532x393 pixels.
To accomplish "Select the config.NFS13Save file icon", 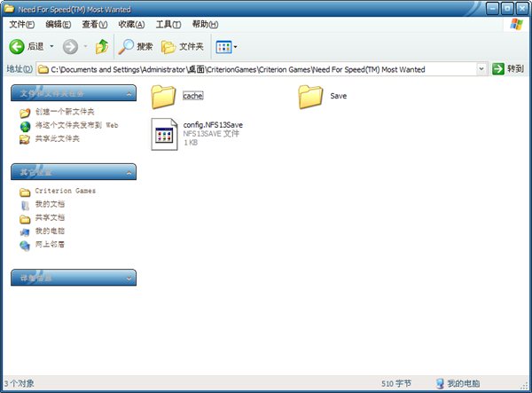I will pos(164,134).
